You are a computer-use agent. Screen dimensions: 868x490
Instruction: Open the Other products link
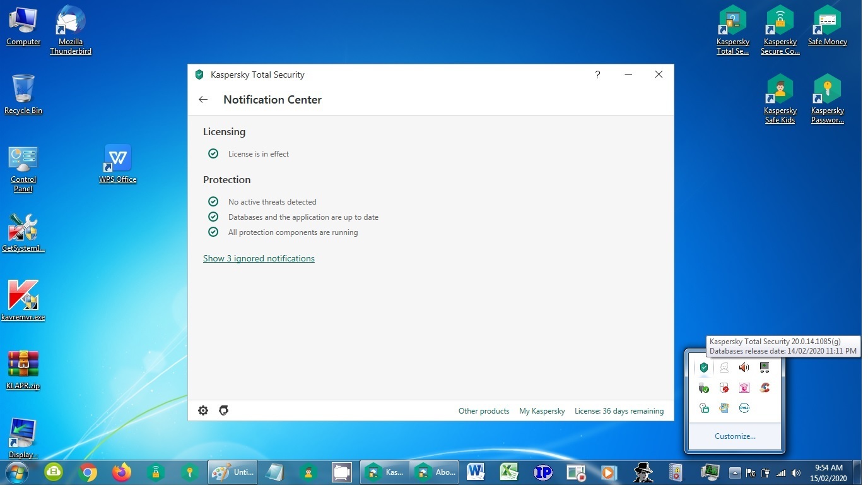483,411
